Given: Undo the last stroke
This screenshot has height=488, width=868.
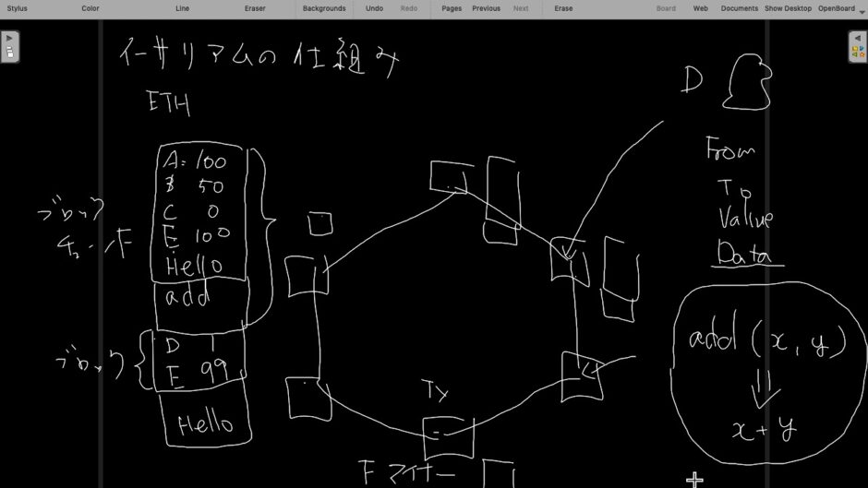Looking at the screenshot, I should point(374,8).
